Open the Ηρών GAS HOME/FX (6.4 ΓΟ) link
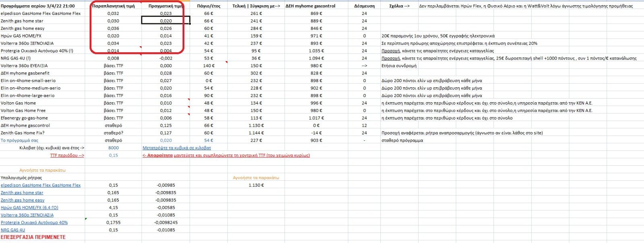Viewport: 644px width, 243px height. (29, 208)
